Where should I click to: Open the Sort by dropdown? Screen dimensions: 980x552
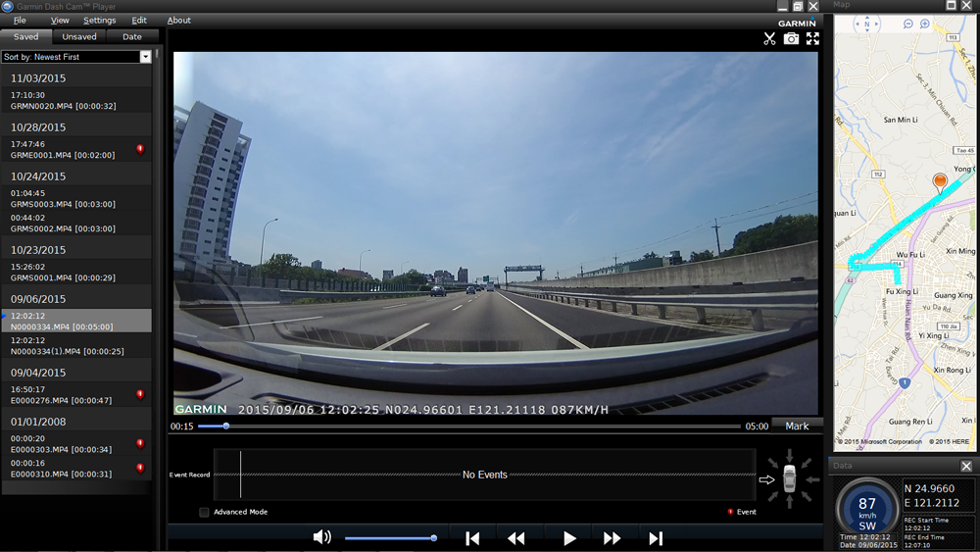(x=145, y=57)
